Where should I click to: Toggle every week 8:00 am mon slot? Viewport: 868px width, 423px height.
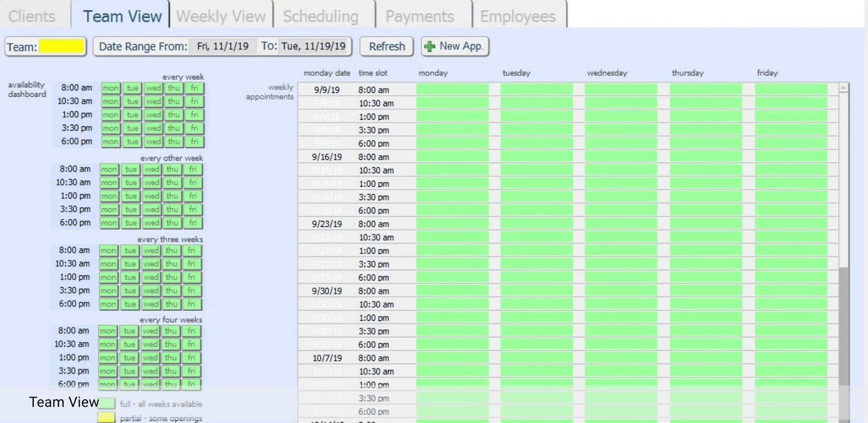pyautogui.click(x=110, y=88)
